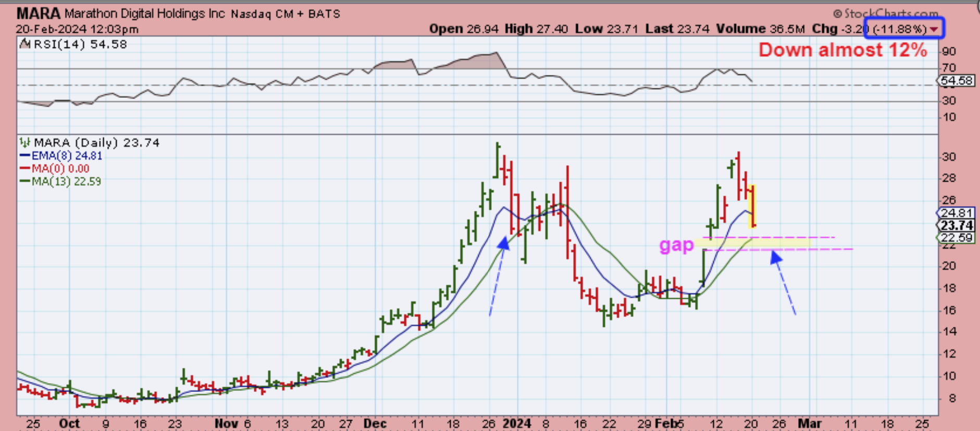Click the MARA ticker symbol in header
This screenshot has height=431, width=980.
[38, 14]
